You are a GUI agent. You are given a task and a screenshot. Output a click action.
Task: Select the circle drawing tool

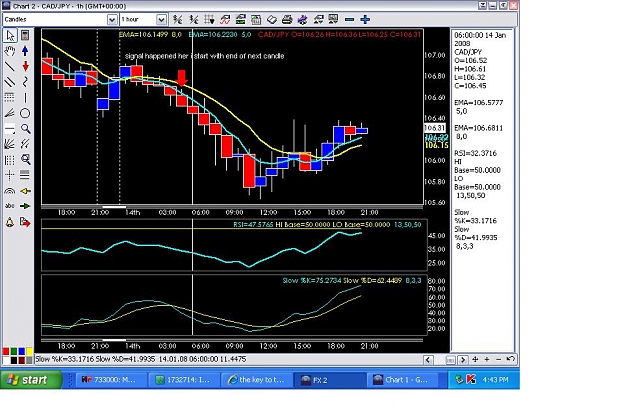[x=25, y=113]
